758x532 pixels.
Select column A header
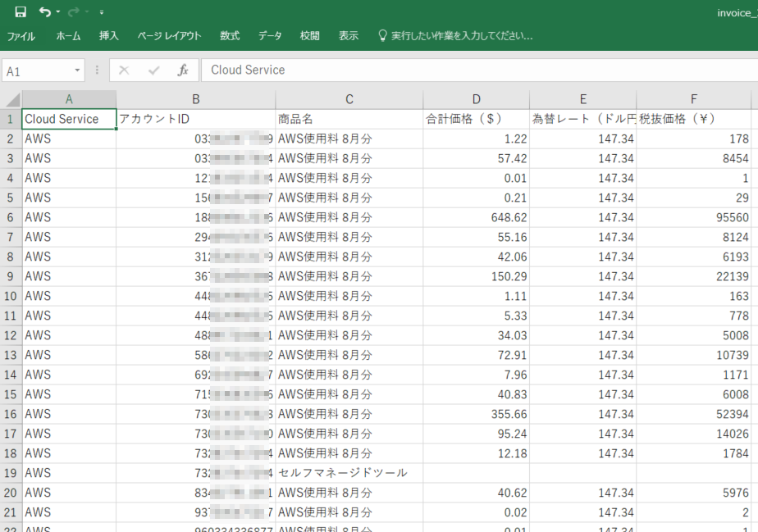tap(69, 99)
